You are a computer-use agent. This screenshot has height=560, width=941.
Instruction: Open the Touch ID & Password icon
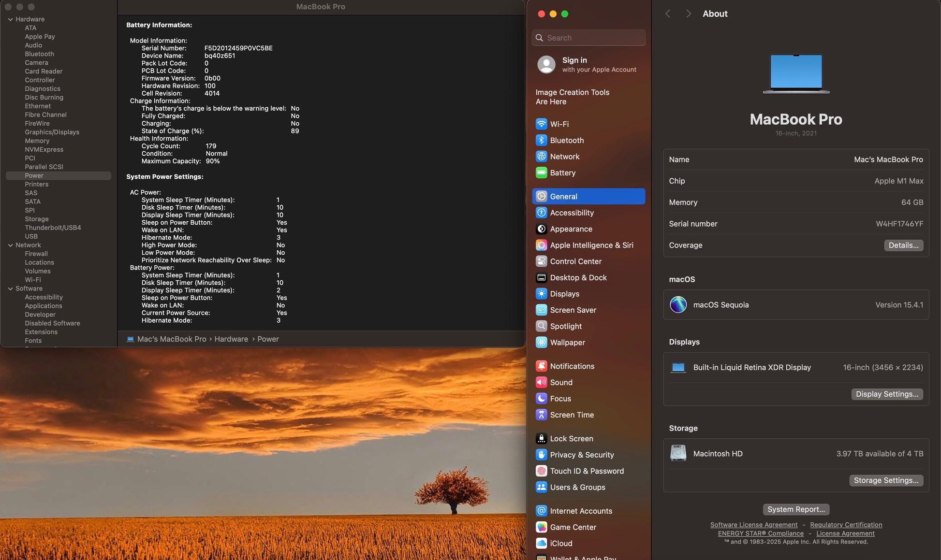click(x=541, y=471)
